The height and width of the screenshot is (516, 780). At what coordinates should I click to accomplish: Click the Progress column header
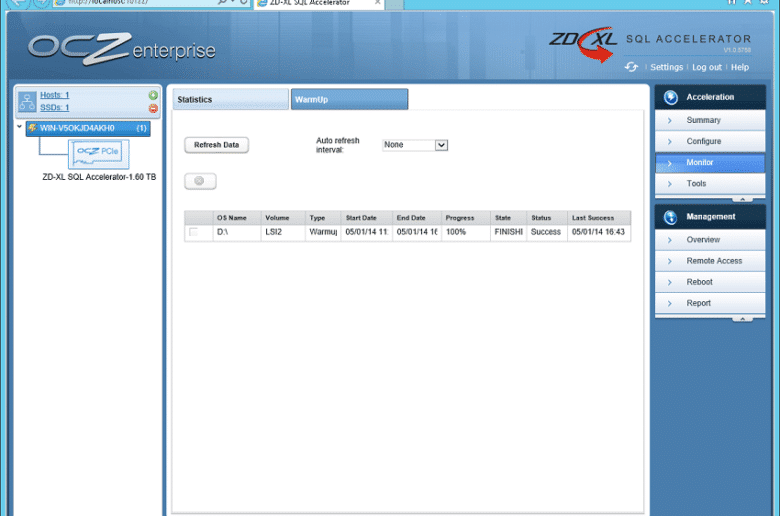pos(466,218)
